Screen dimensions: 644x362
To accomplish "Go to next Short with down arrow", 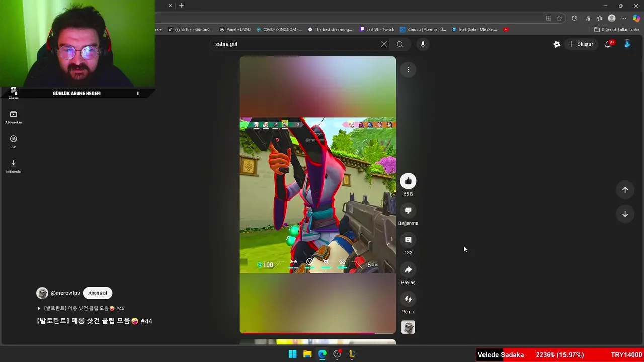I will pyautogui.click(x=625, y=214).
